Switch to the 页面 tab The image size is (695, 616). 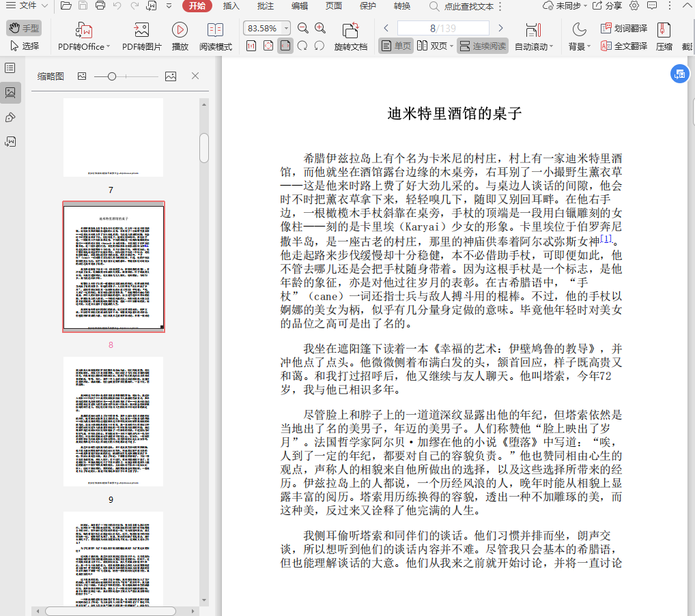pos(334,5)
